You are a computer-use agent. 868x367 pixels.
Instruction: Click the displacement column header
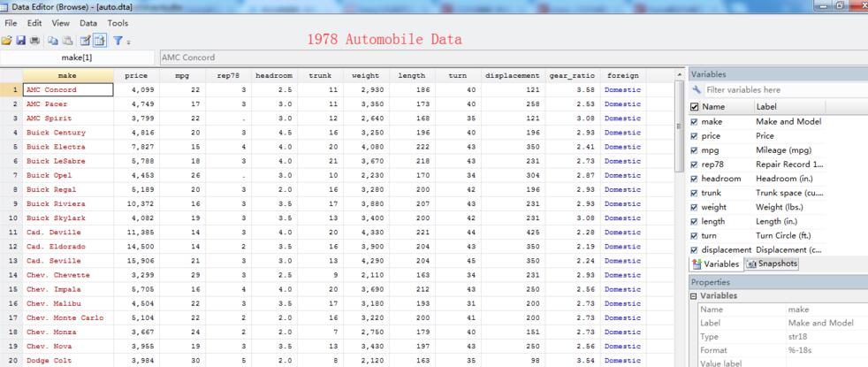(512, 75)
